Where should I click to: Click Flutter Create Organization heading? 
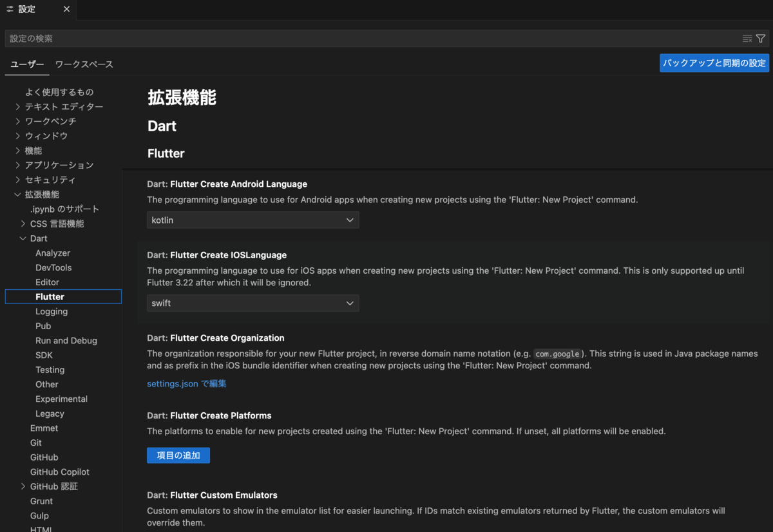click(x=227, y=338)
